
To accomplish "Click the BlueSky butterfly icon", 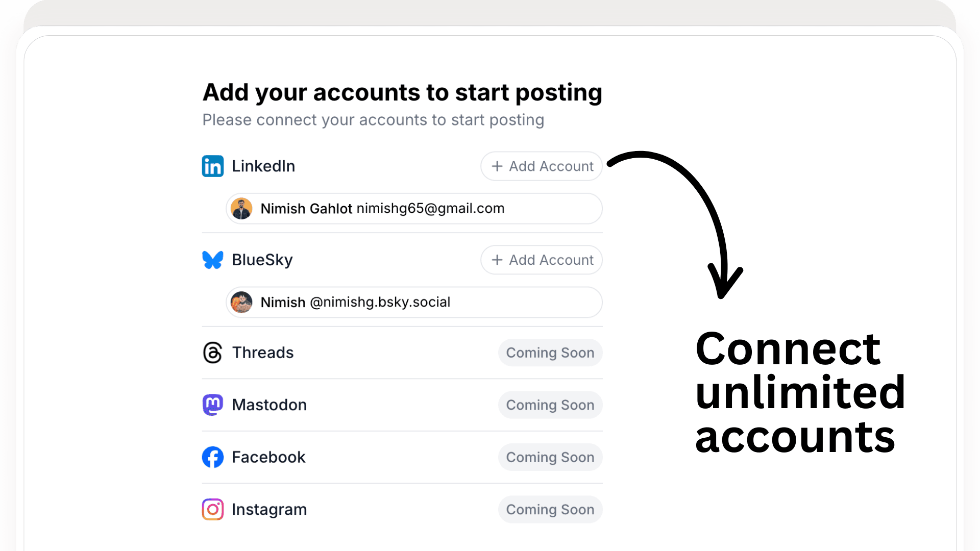I will pyautogui.click(x=213, y=260).
